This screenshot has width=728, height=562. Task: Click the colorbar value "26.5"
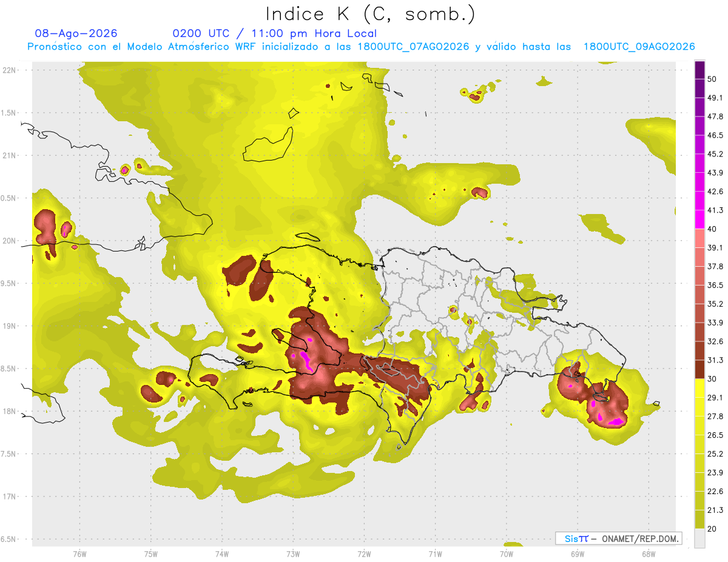click(715, 435)
